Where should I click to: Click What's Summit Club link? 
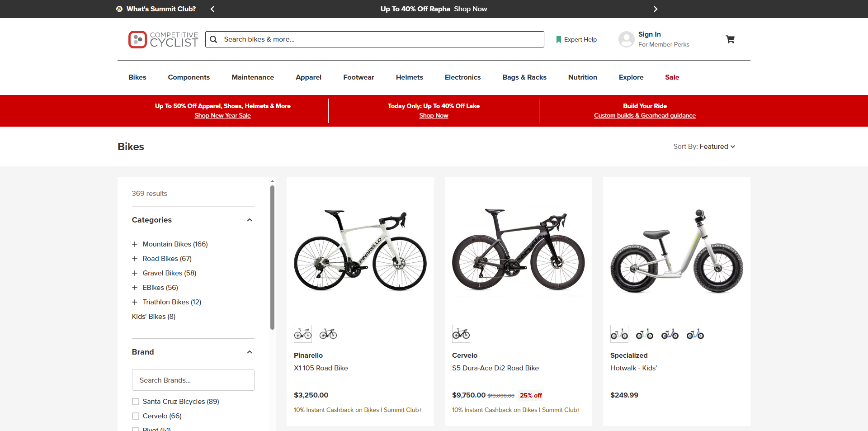[x=161, y=9]
